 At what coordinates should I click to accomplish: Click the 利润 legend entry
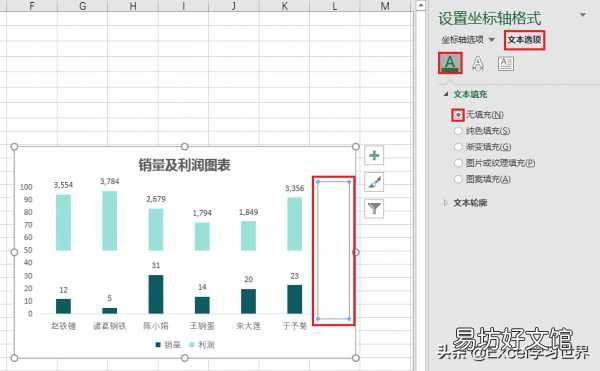[202, 345]
